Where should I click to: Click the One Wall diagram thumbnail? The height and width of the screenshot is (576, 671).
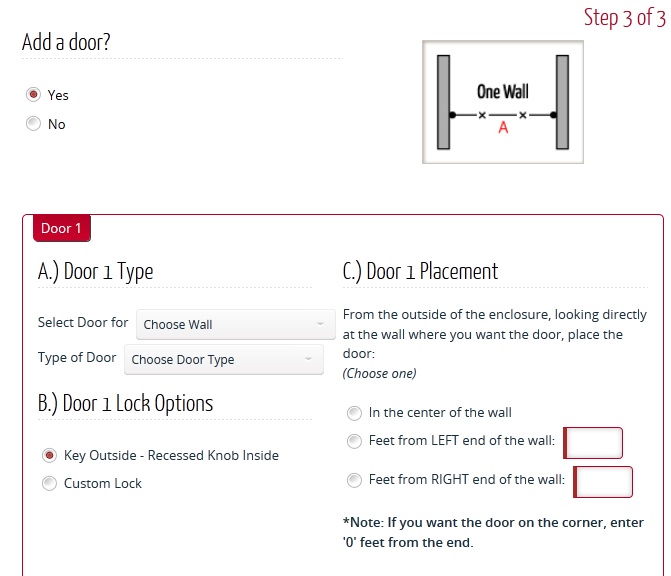(x=503, y=102)
